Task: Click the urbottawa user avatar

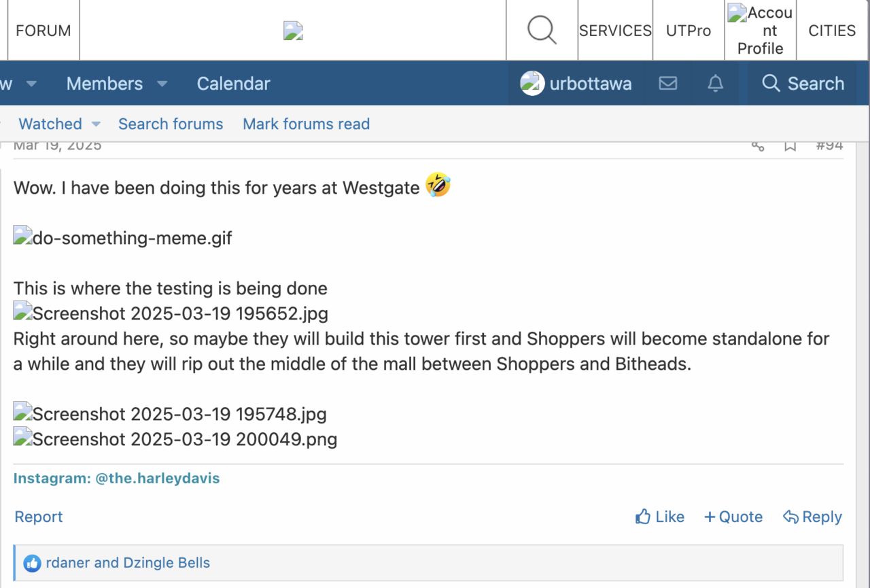Action: (x=532, y=84)
